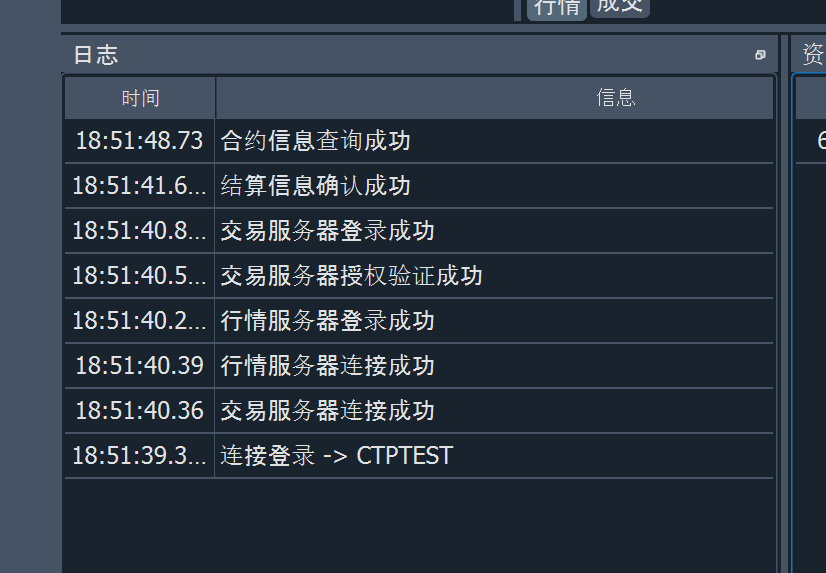
Task: Sort the log by the 时间 column header
Action: [140, 98]
